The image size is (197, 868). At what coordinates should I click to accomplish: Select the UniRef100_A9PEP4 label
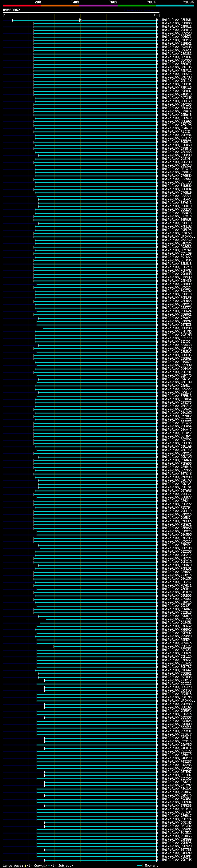tap(176, 640)
